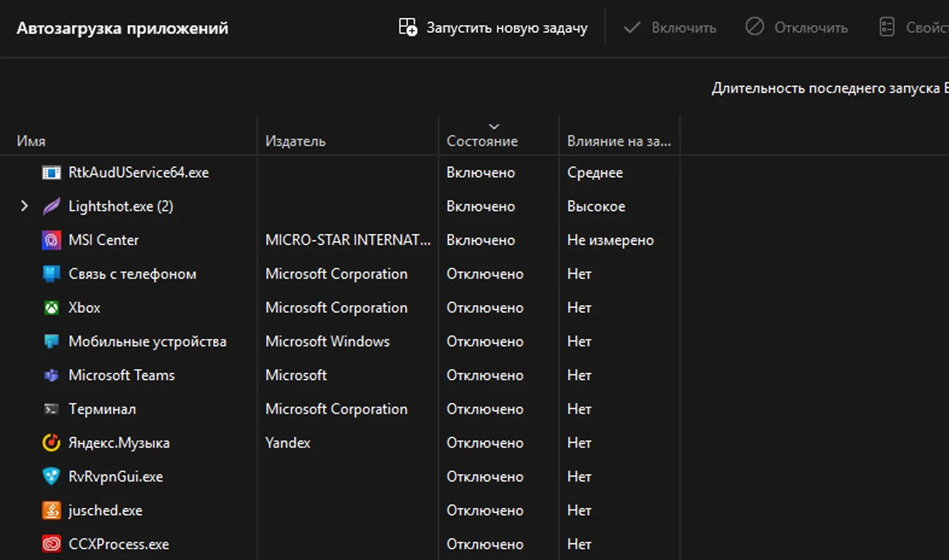Sort by the Имя column header
The height and width of the screenshot is (560, 949).
pyautogui.click(x=31, y=141)
